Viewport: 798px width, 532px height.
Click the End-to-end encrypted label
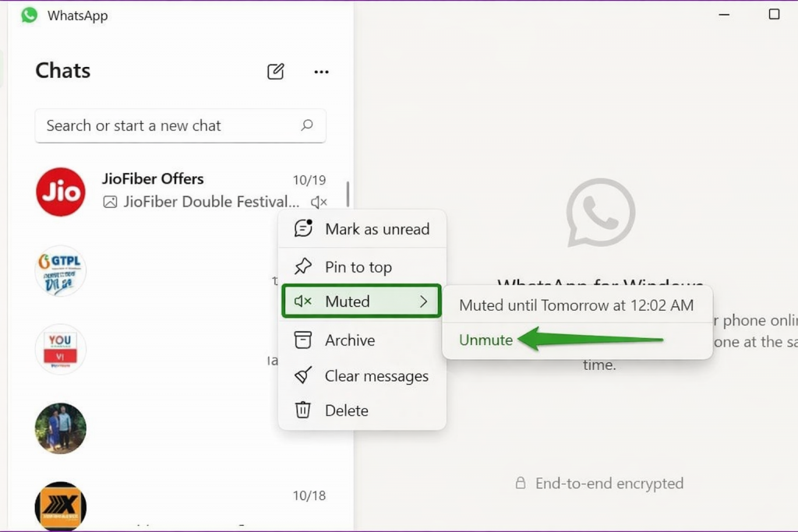(609, 483)
